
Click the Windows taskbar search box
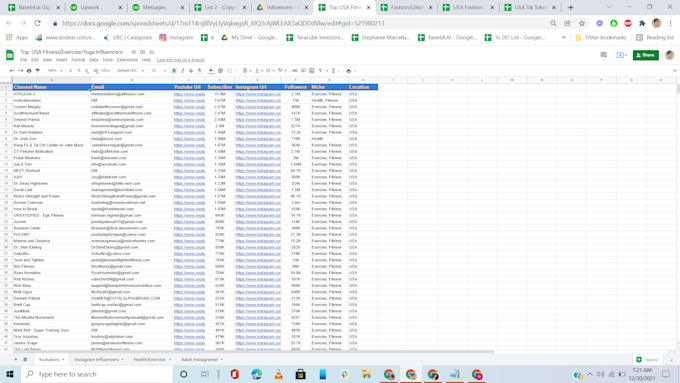pyautogui.click(x=97, y=374)
